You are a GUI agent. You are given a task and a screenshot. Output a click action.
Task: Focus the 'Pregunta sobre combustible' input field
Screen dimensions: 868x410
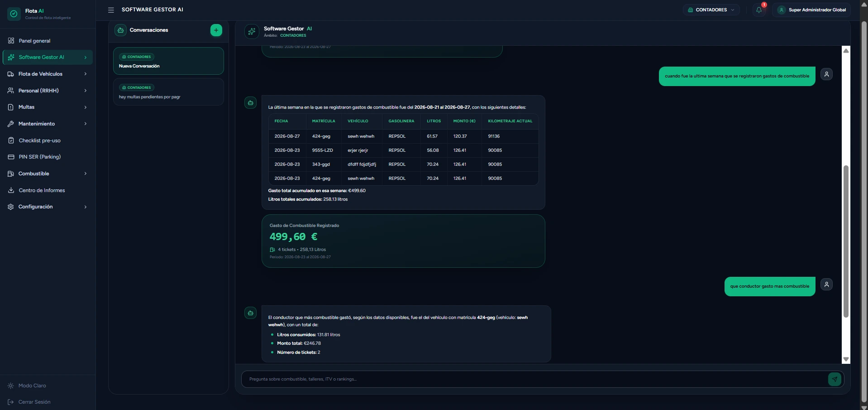[536, 379]
